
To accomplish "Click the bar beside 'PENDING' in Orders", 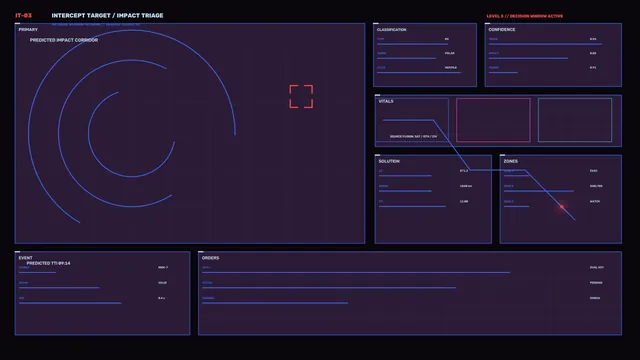I will [329, 288].
